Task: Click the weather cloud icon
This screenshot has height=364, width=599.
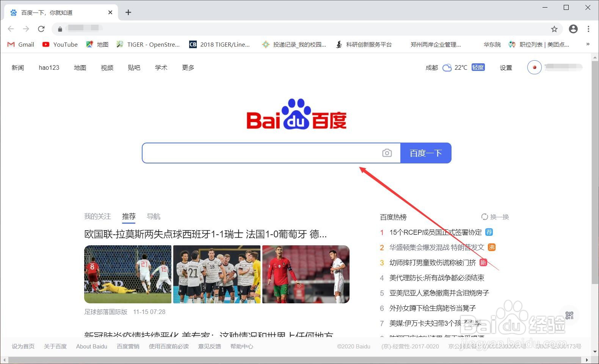Action: [x=447, y=67]
